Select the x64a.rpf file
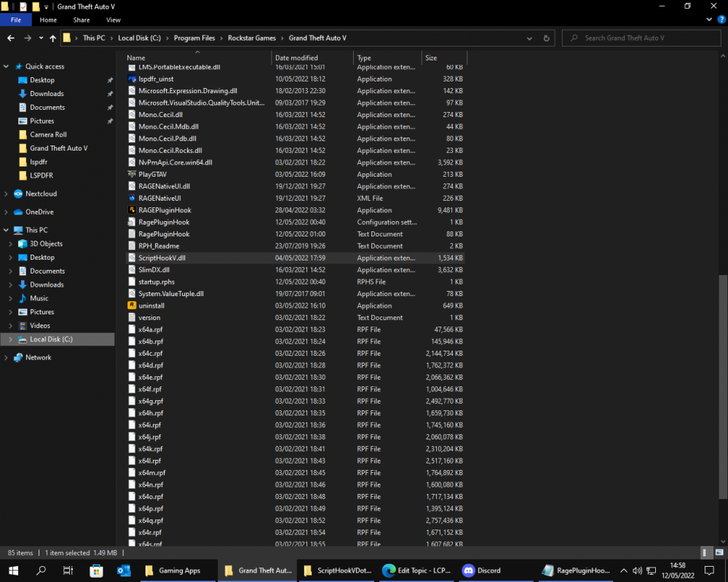The height and width of the screenshot is (582, 728). point(296,330)
